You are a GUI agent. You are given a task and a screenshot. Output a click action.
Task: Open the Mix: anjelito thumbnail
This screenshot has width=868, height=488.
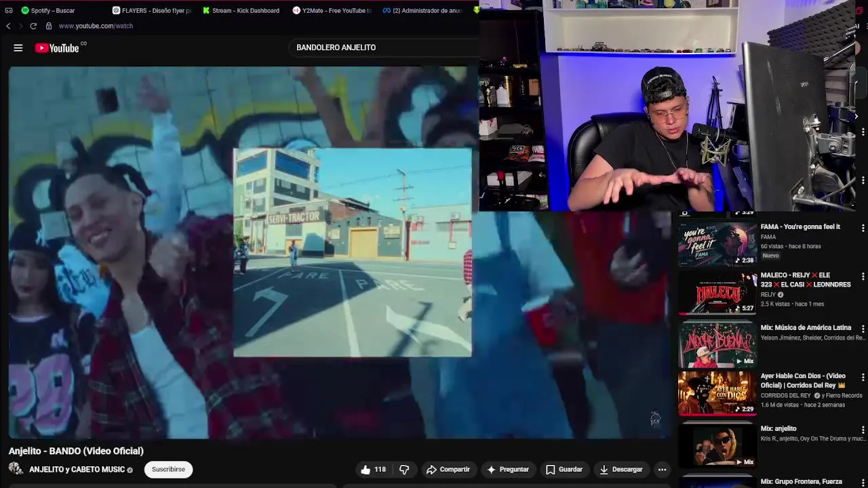(717, 445)
